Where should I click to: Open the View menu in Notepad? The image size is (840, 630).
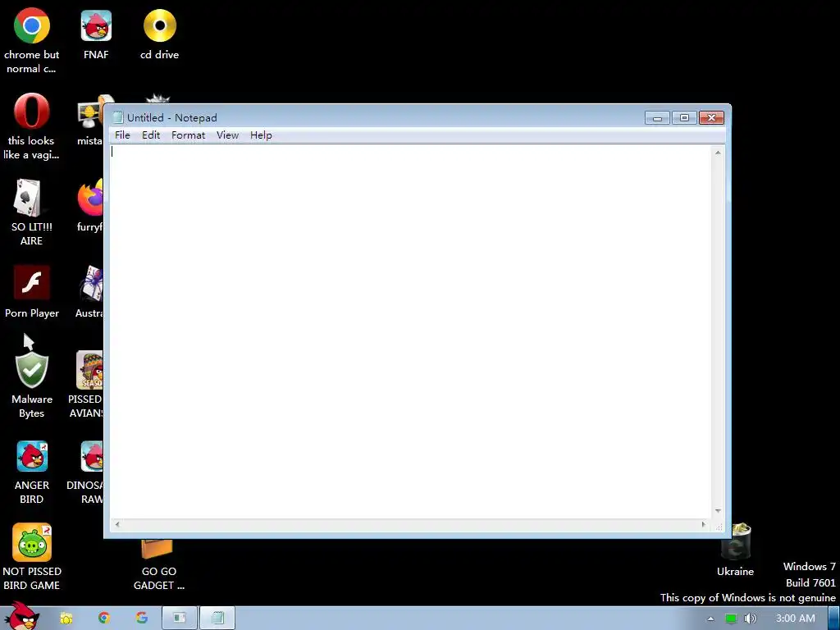point(227,135)
